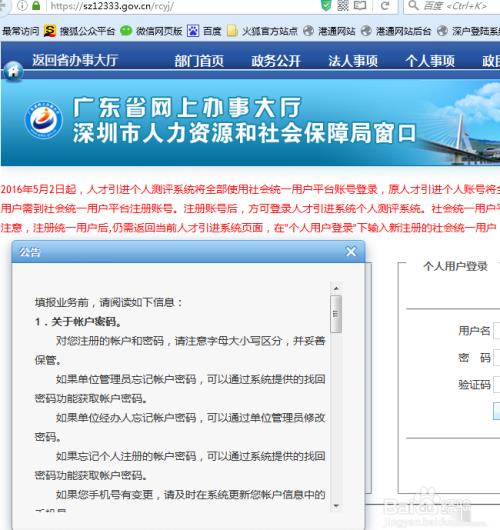Open the 部门首页 menu item

[199, 61]
